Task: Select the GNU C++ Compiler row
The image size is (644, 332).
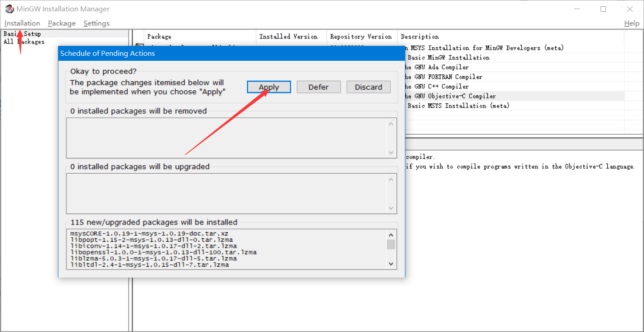Action: point(515,86)
